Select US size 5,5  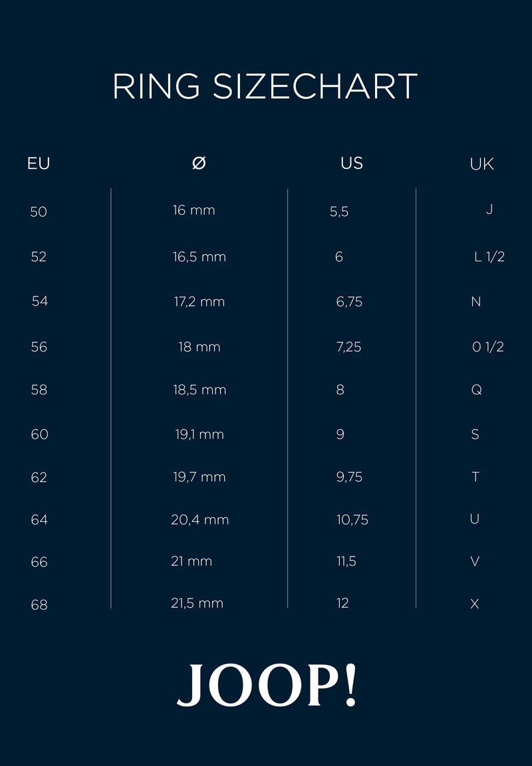339,212
